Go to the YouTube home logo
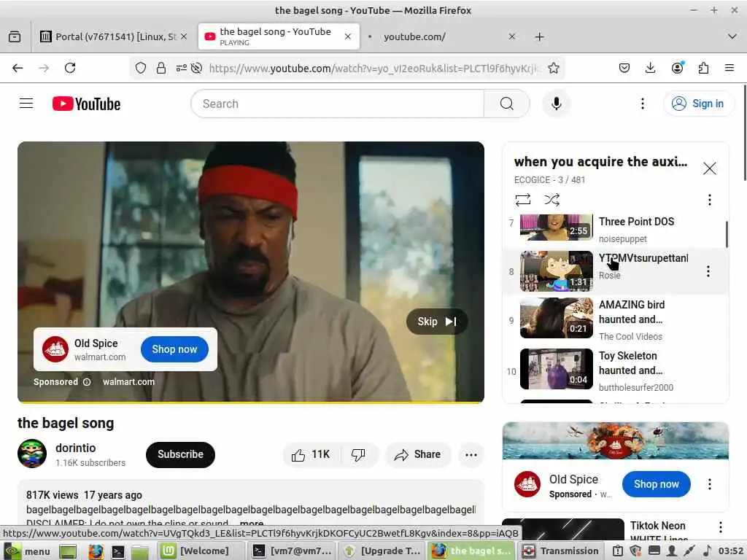747x560 pixels. [86, 104]
